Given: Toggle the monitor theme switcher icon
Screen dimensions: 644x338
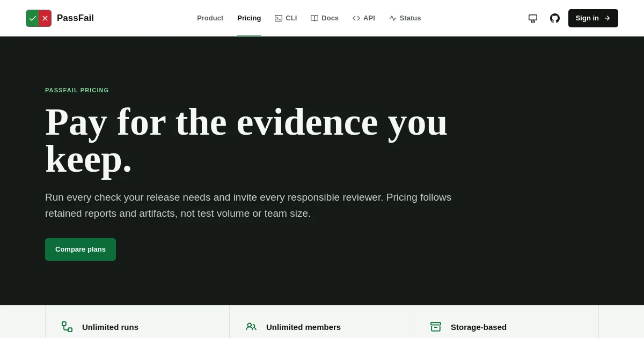Looking at the screenshot, I should pyautogui.click(x=533, y=18).
